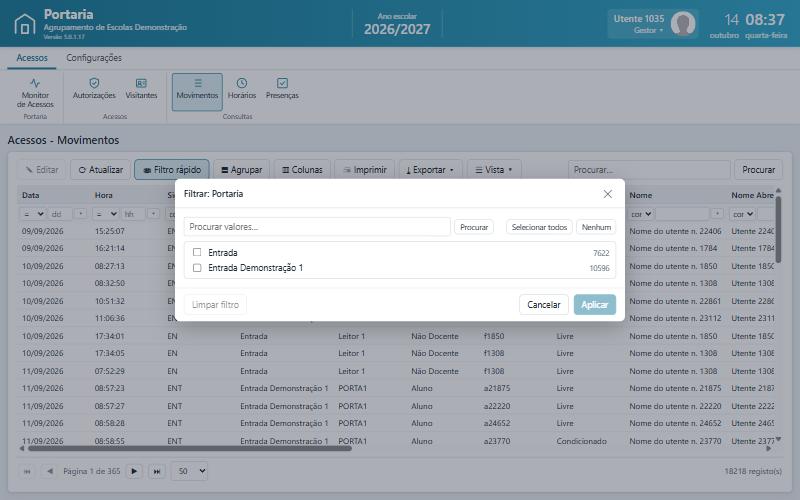Cancel the filter dialog
This screenshot has width=800, height=500.
pyautogui.click(x=544, y=305)
